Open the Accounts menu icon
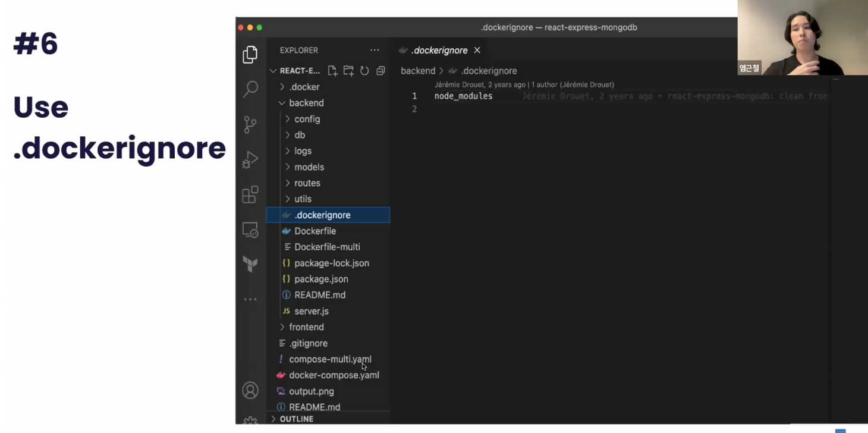 click(250, 390)
